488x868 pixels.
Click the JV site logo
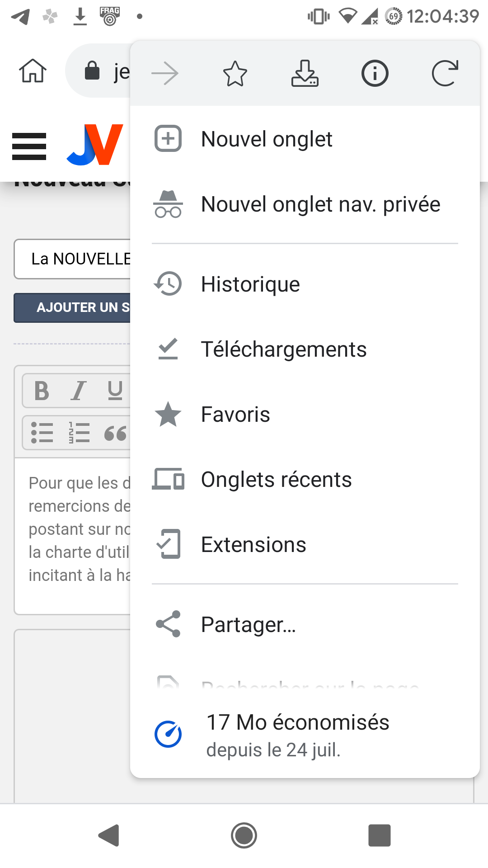coord(95,145)
